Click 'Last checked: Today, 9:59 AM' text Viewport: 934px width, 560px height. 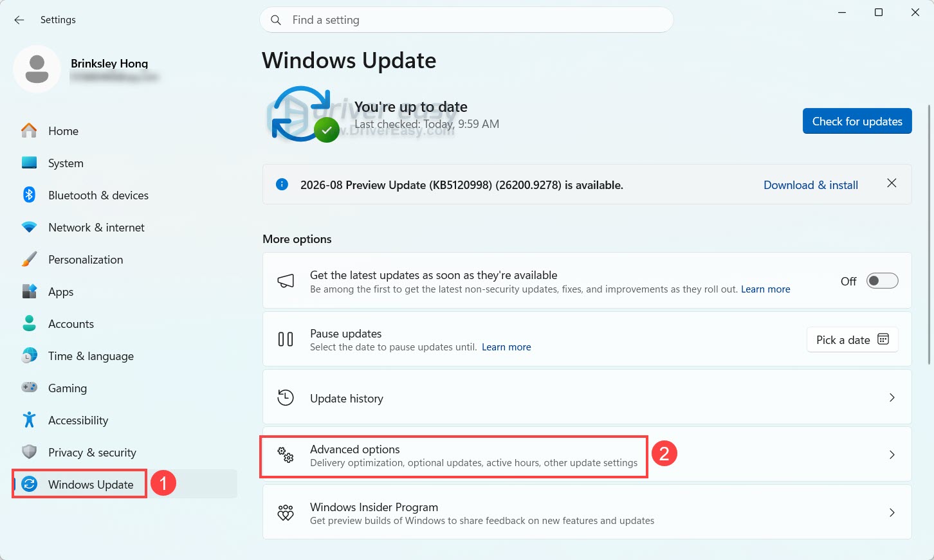click(x=427, y=124)
